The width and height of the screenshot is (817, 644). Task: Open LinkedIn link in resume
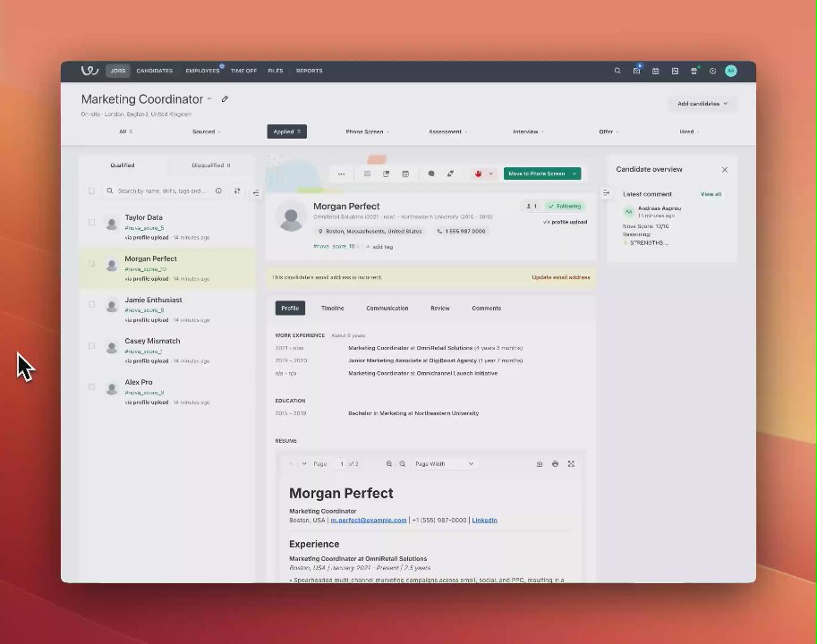pos(485,520)
